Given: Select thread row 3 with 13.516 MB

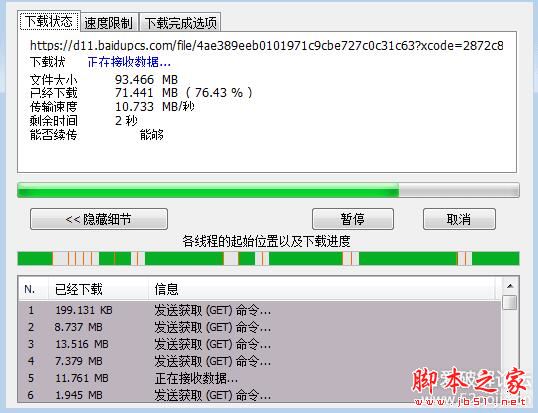Looking at the screenshot, I should click(260, 344).
